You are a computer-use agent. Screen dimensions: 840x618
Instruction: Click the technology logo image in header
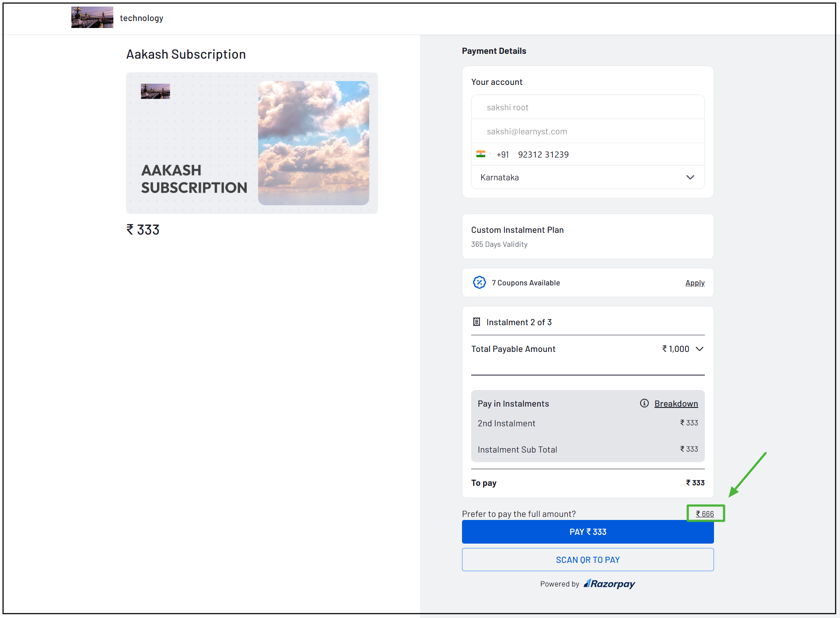pos(92,18)
